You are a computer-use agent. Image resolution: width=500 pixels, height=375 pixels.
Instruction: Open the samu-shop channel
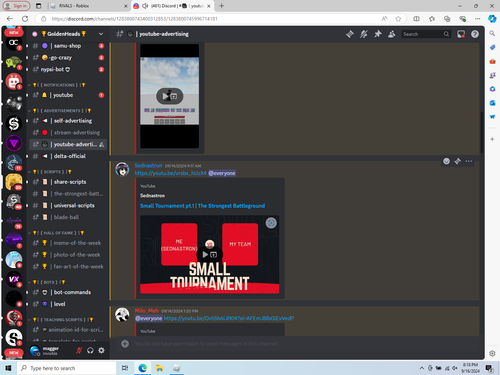68,46
